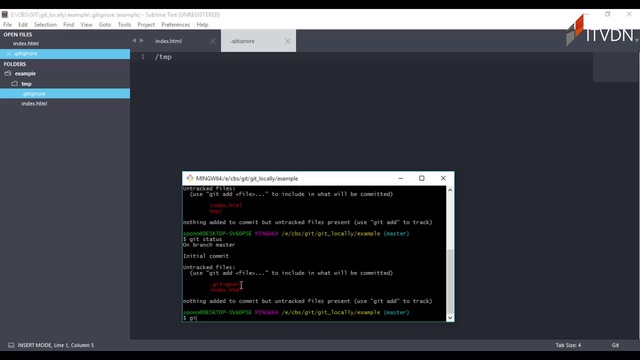Screen dimensions: 640x360
Task: Open the Preferences menu
Action: (176, 24)
